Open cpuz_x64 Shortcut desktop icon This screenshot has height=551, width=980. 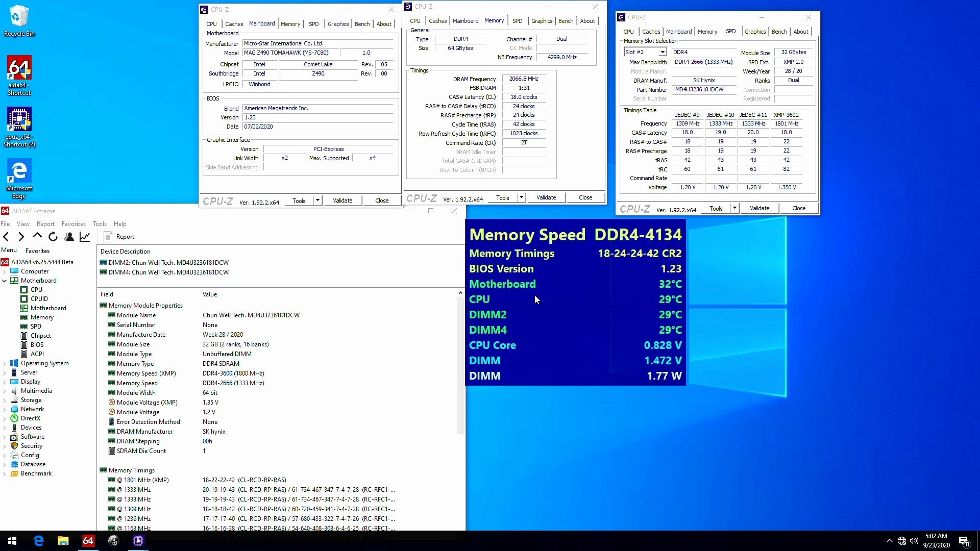19,128
